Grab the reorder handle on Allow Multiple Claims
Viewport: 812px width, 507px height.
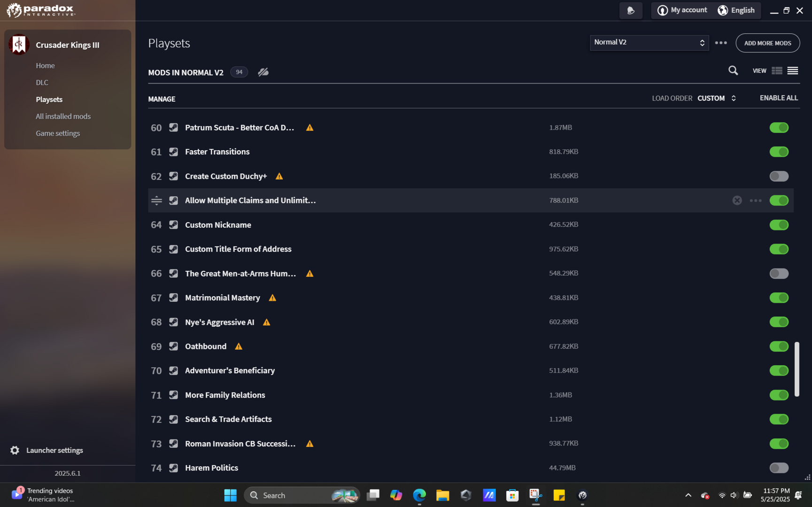[156, 200]
